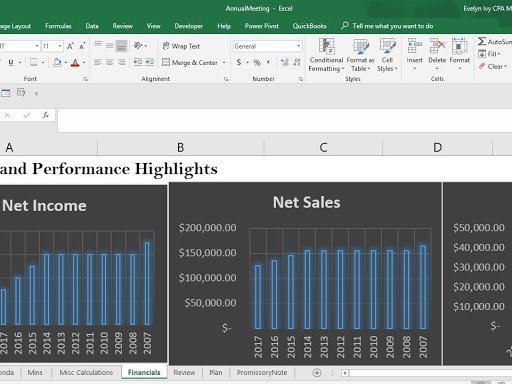Confirm formula bar entry with checkmark
Image resolution: width=512 pixels, height=384 pixels.
click(x=27, y=115)
